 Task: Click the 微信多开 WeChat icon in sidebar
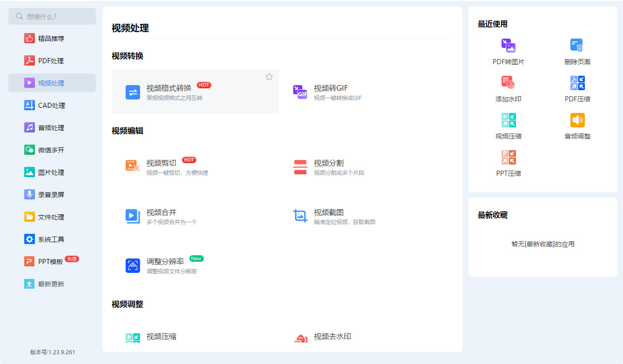click(30, 150)
